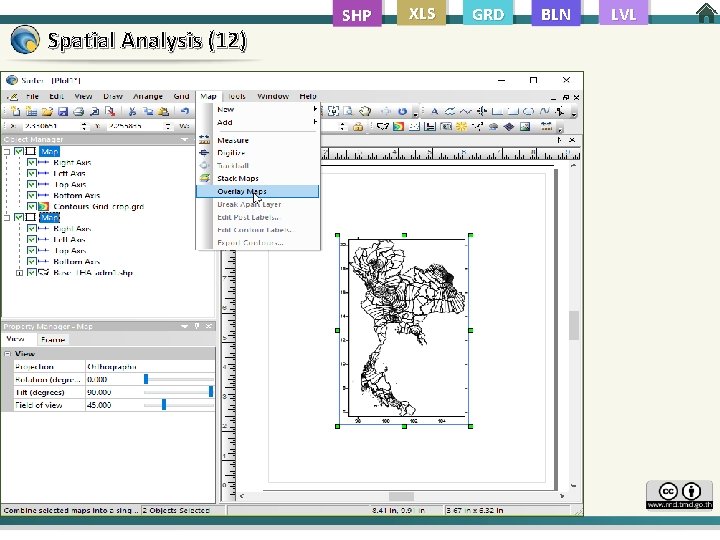The width and height of the screenshot is (720, 540).
Task: Uncheck Bottom Axis under first Map
Action: (x=32, y=196)
